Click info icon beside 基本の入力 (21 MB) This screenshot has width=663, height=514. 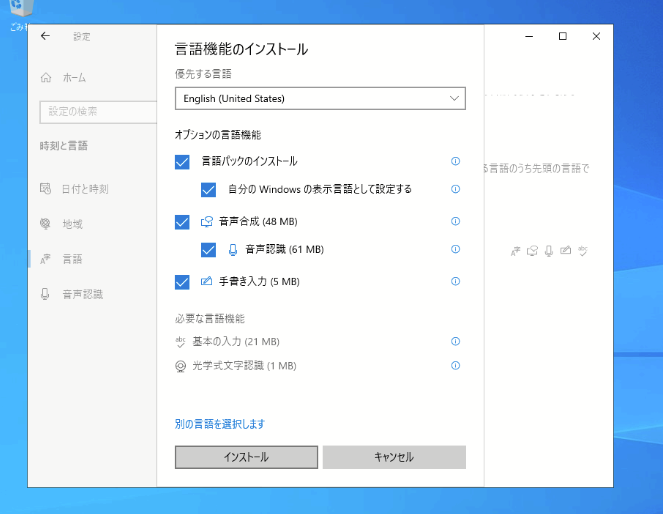[455, 342]
